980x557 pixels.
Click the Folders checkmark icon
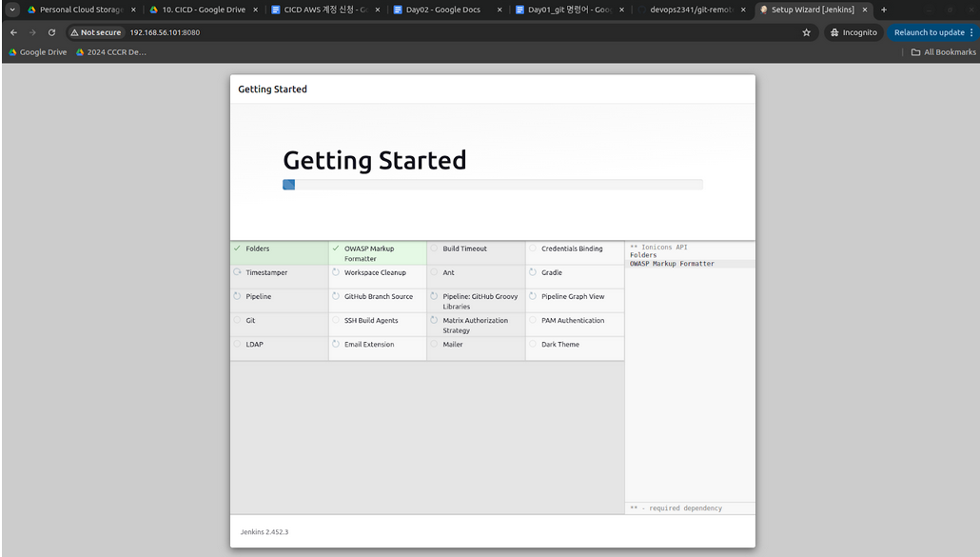[238, 249]
